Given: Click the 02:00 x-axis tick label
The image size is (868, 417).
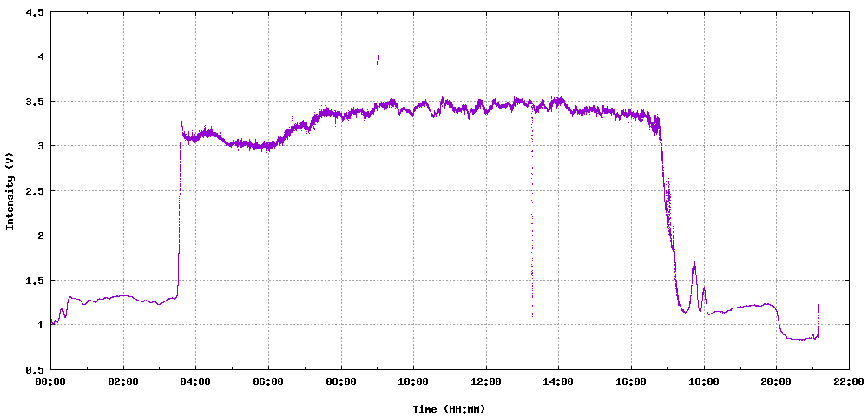Looking at the screenshot, I should [123, 381].
